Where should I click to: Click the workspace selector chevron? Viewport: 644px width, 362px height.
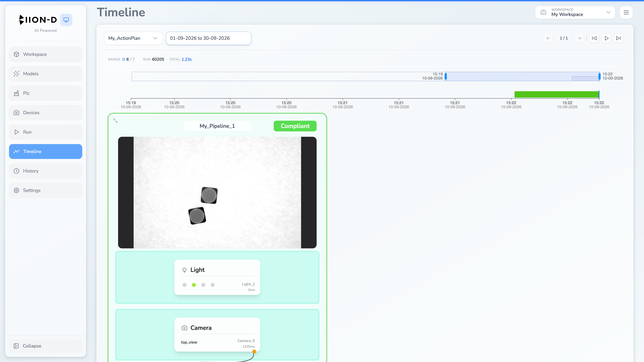(x=608, y=13)
